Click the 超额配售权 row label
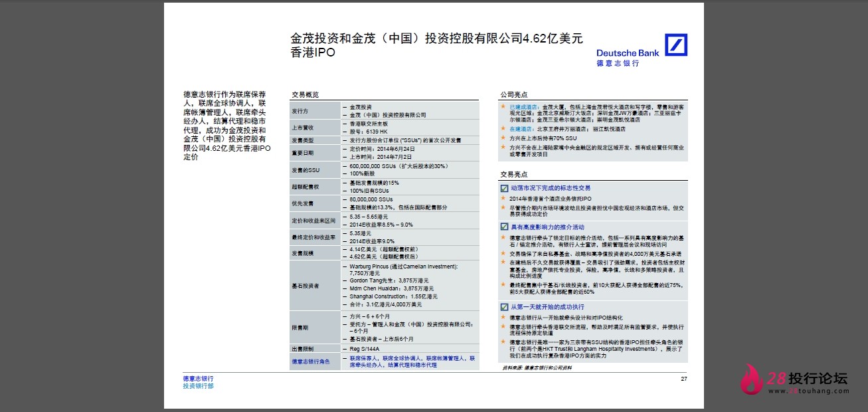Screen dimensions: 868x412 305,187
